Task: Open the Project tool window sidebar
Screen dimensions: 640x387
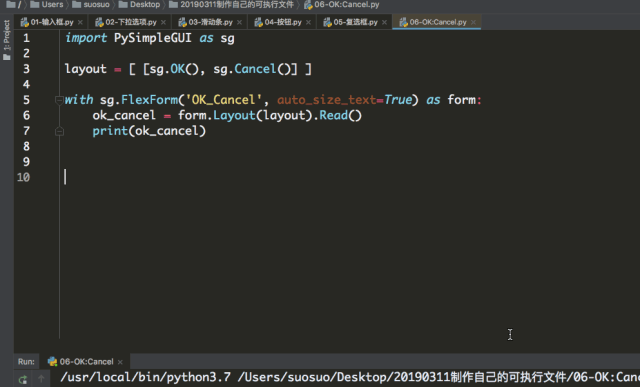Action: click(7, 40)
